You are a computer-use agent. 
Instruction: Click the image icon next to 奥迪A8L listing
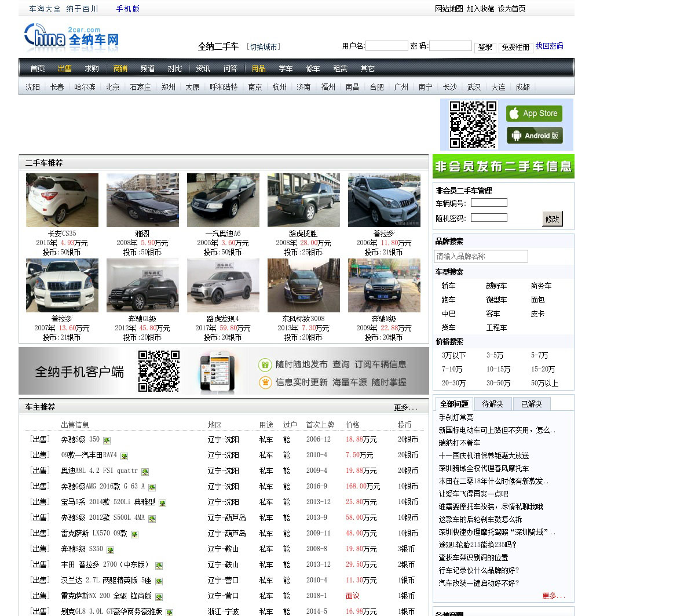145,472
